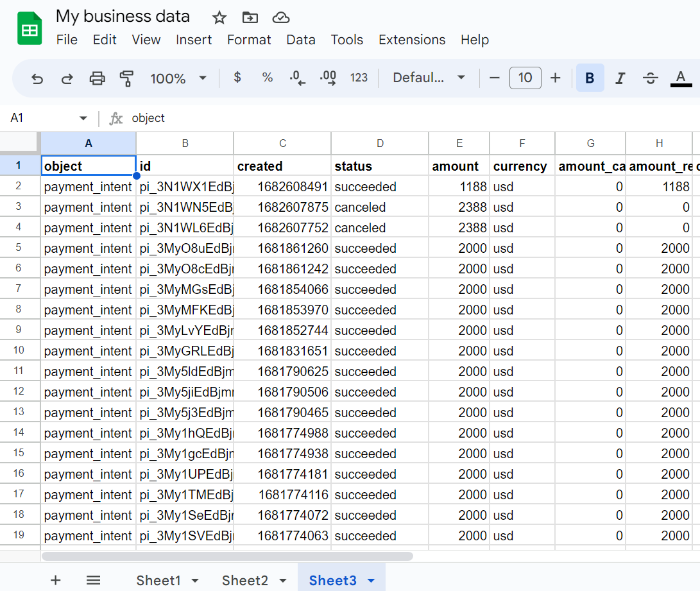Open the View menu

pos(146,40)
